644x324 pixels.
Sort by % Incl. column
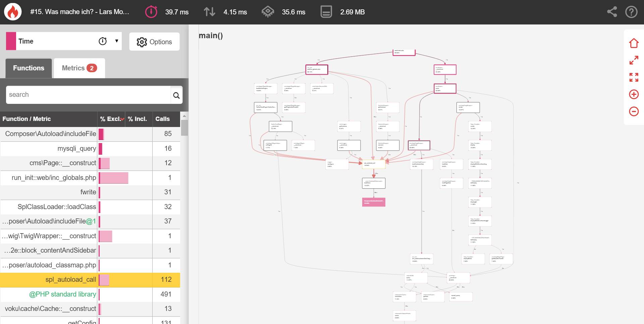(138, 119)
